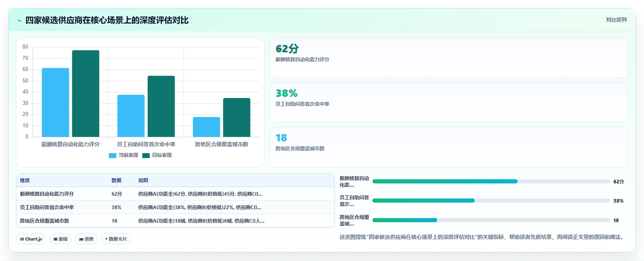The width and height of the screenshot is (644, 261).
Task: Select the 62分 metric card
Action: click(x=449, y=58)
